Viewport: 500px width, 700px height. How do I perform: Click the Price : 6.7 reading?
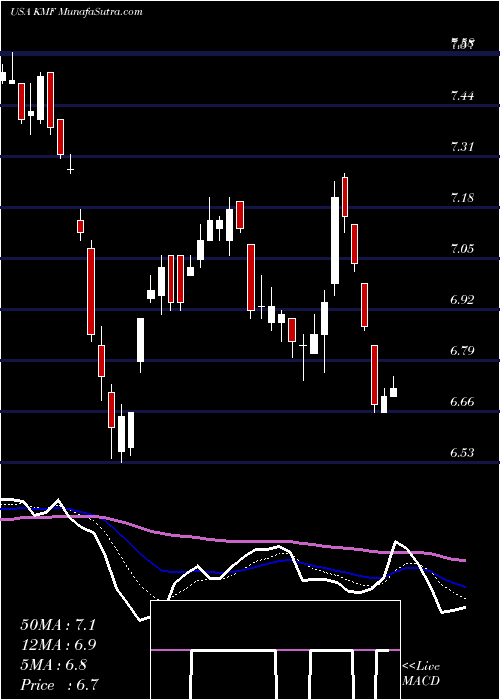pos(59,685)
